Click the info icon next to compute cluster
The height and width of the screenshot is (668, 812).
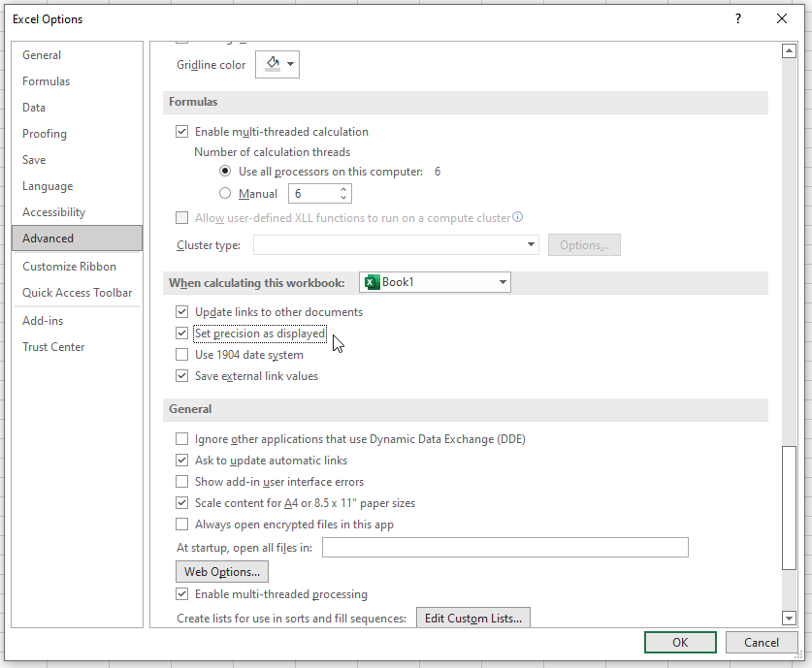point(517,217)
